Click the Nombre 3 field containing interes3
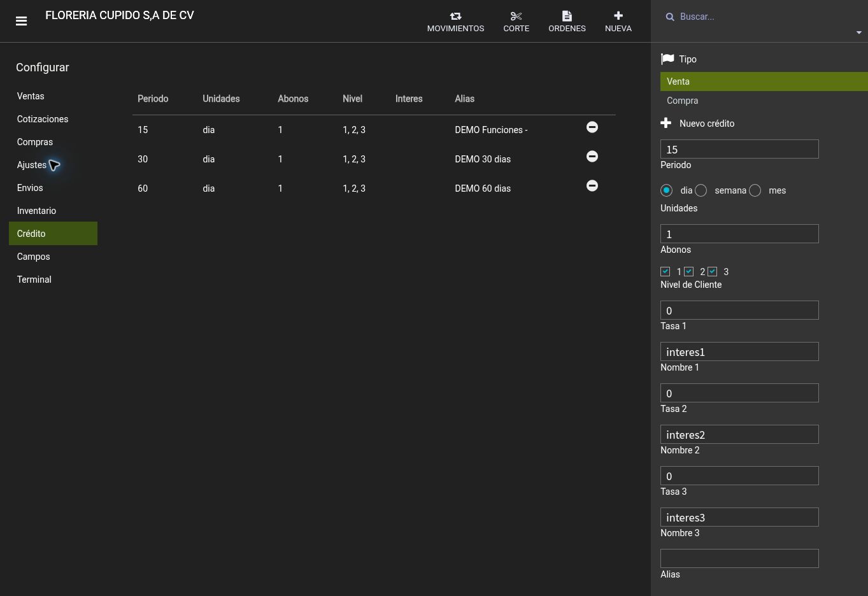 [739, 517]
